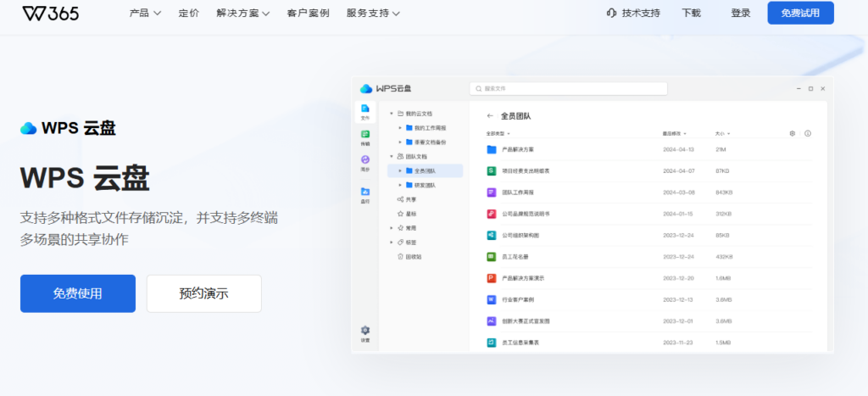Viewport: 868px width, 396px height.
Task: Click the orange P icon of 产品解决方案演示
Action: 491,278
